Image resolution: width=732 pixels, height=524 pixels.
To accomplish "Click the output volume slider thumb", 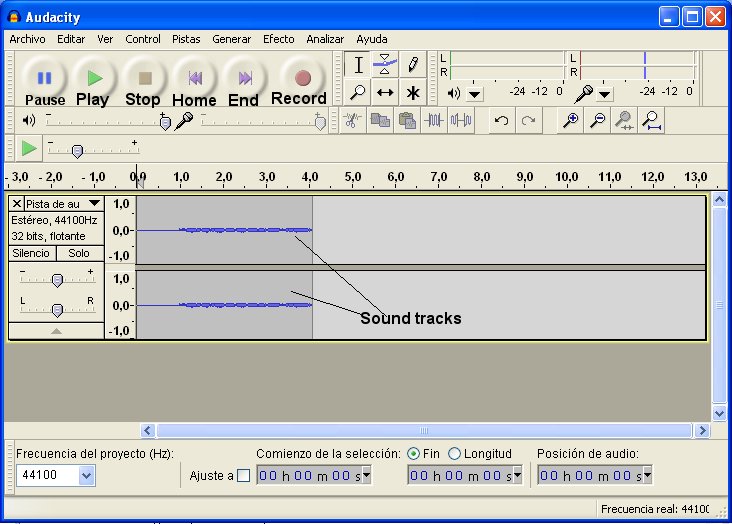I will click(x=165, y=123).
